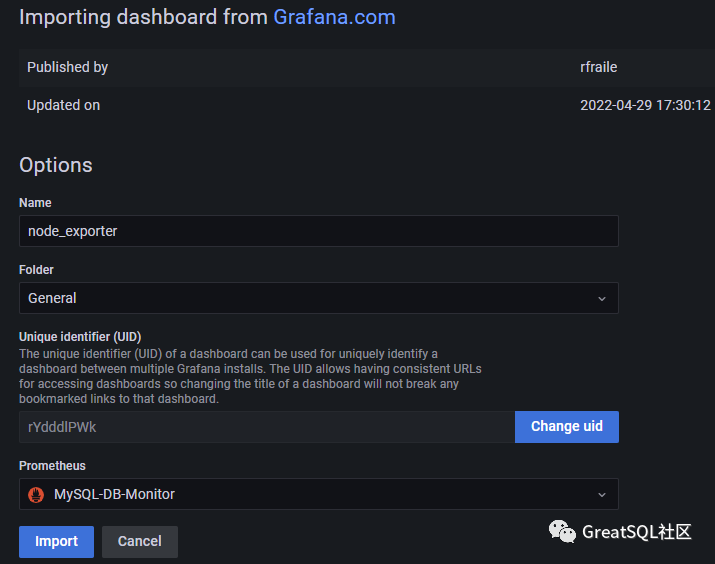Open the Prometheus data source dropdown

319,494
